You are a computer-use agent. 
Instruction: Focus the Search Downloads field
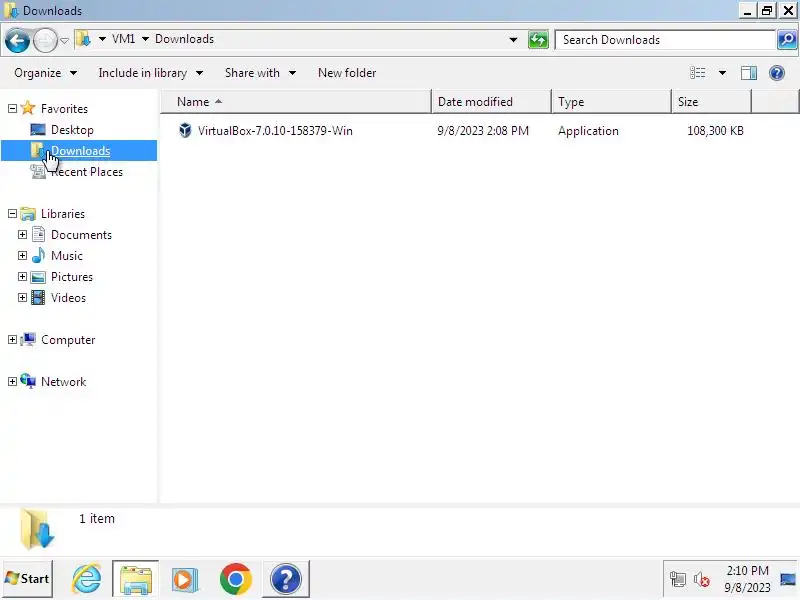665,40
